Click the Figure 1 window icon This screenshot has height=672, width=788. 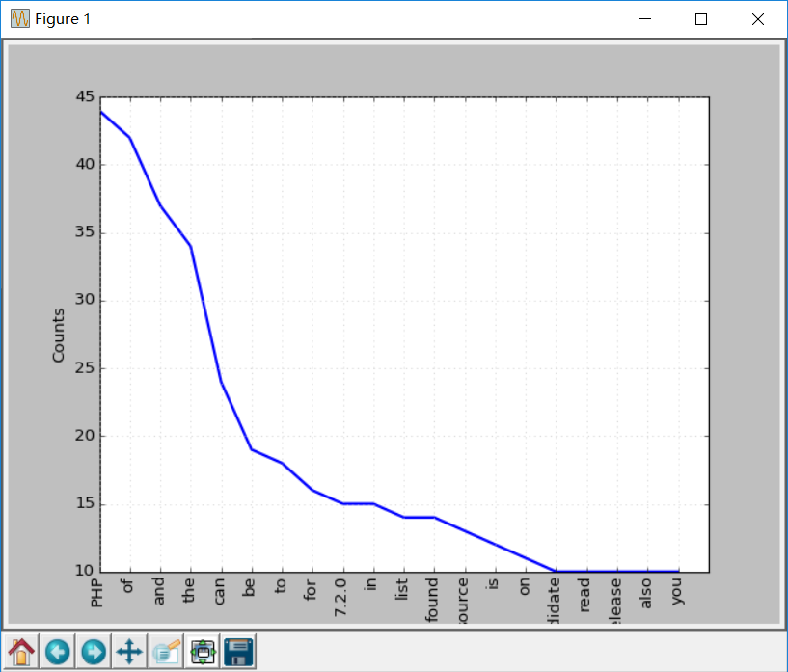click(x=20, y=19)
